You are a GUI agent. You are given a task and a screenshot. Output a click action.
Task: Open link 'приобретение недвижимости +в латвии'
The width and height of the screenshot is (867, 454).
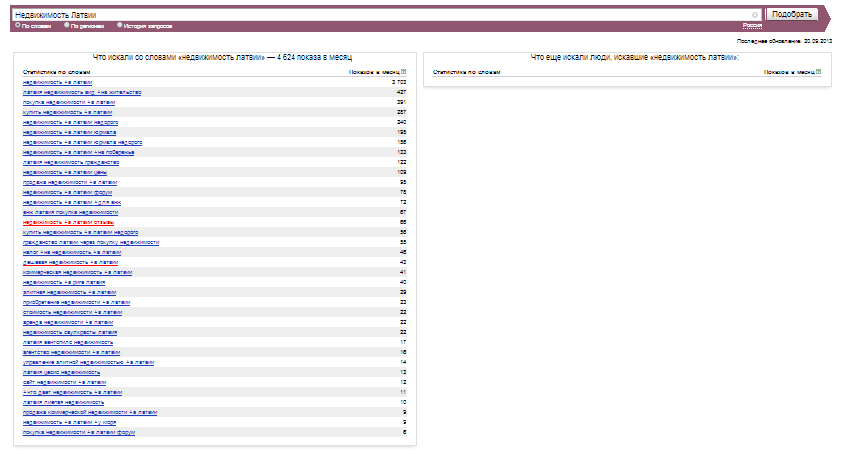pos(76,302)
